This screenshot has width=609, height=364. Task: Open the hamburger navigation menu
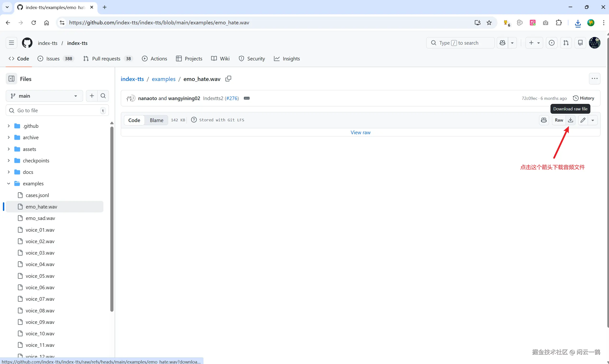[x=11, y=43]
